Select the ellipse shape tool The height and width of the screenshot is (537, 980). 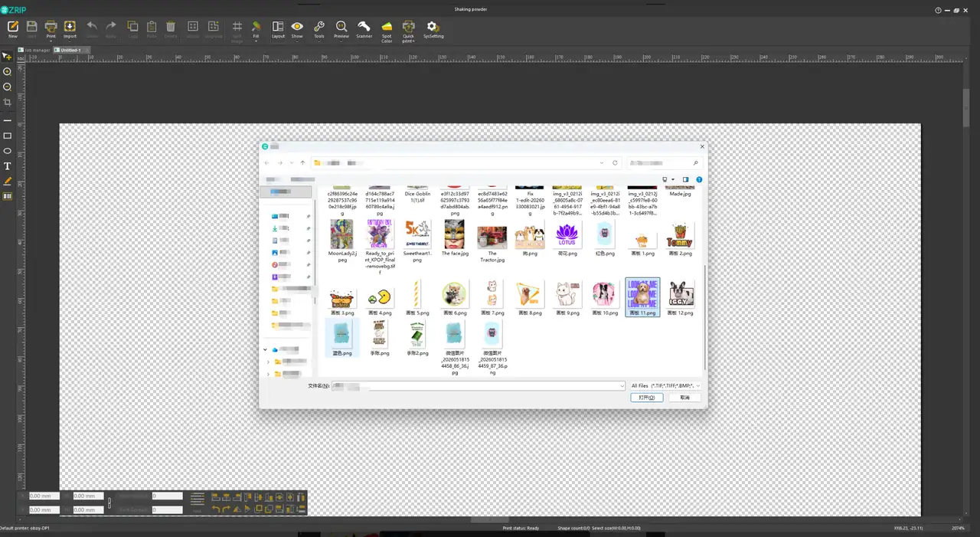click(8, 151)
